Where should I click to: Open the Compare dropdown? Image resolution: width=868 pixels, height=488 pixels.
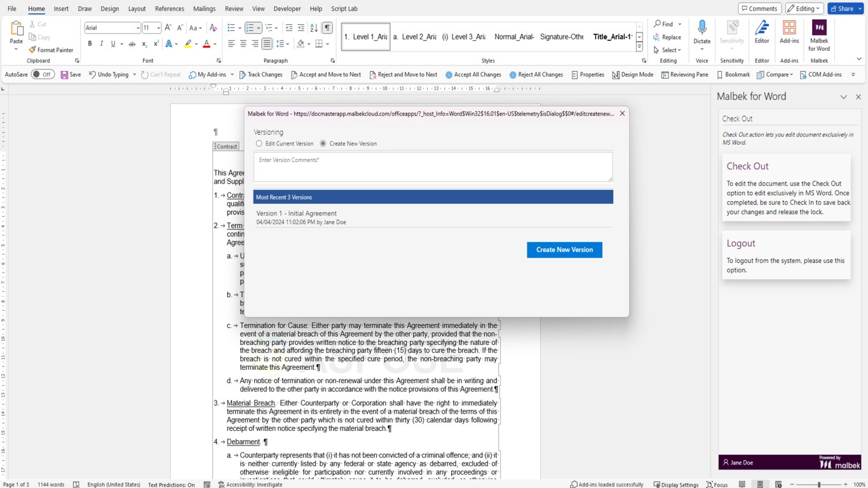[776, 75]
